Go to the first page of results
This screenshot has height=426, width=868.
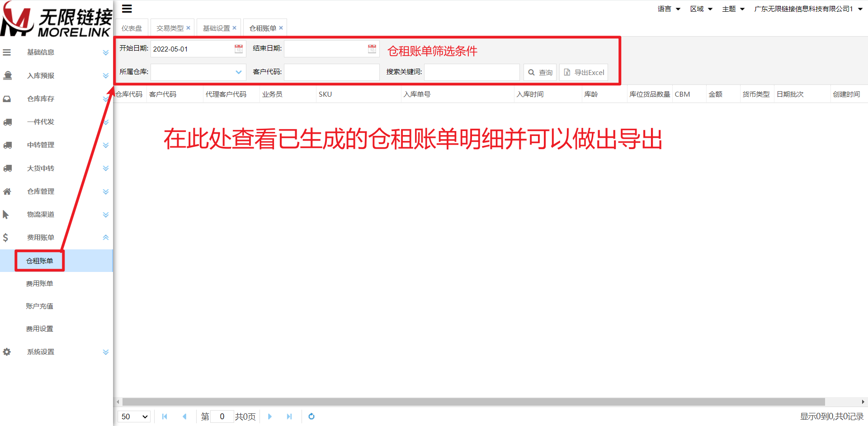[x=165, y=417]
